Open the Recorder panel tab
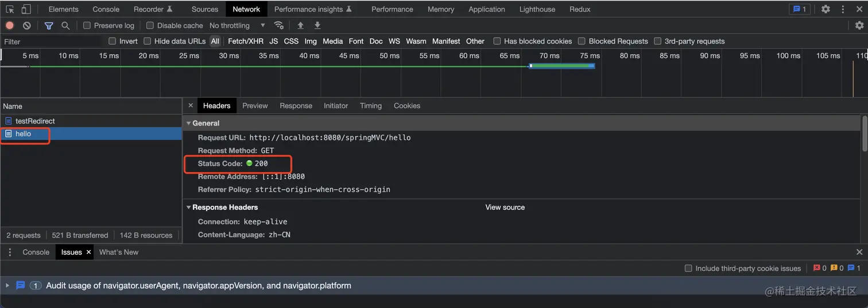Image resolution: width=868 pixels, height=308 pixels. (x=153, y=9)
